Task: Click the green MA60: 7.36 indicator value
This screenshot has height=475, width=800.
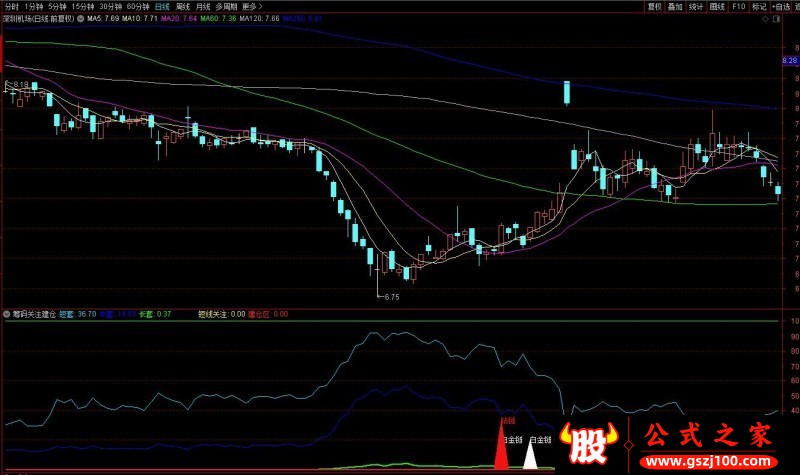Action: (x=218, y=18)
